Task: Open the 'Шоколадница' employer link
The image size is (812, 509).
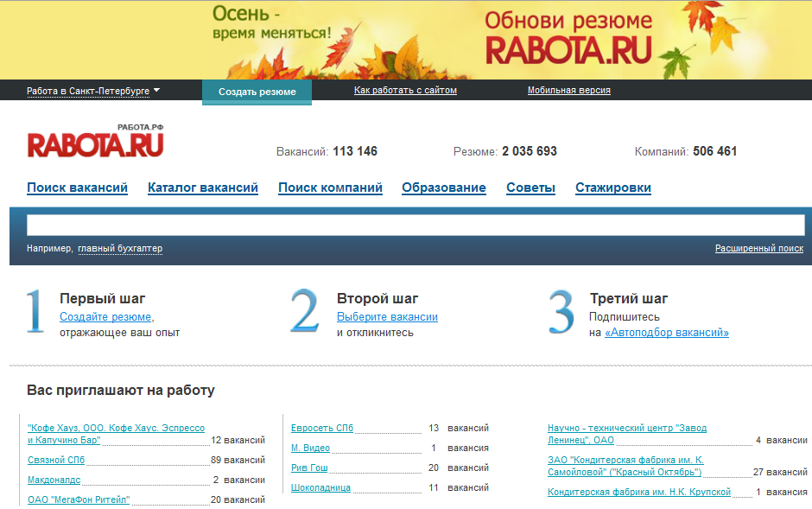Action: (320, 487)
